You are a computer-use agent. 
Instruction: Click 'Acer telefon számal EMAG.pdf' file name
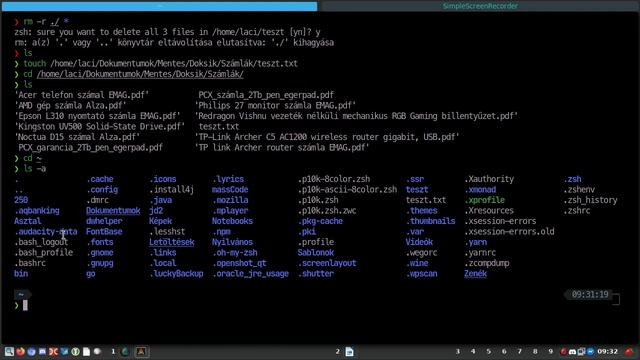point(82,95)
